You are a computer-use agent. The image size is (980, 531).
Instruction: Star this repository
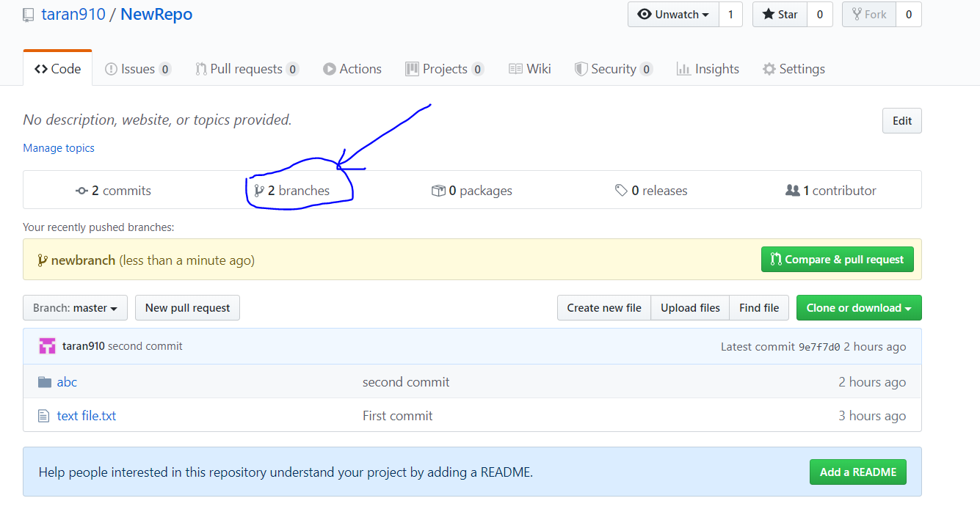pyautogui.click(x=780, y=15)
